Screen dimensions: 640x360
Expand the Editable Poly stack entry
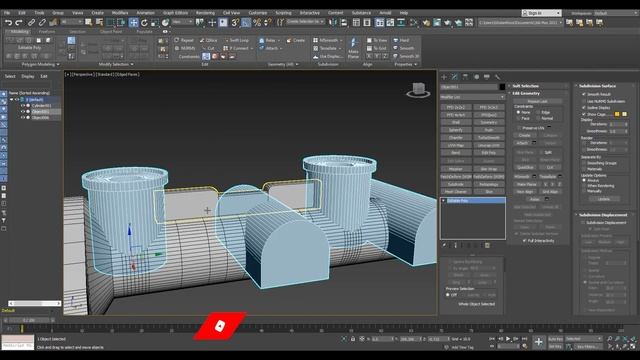[444, 201]
